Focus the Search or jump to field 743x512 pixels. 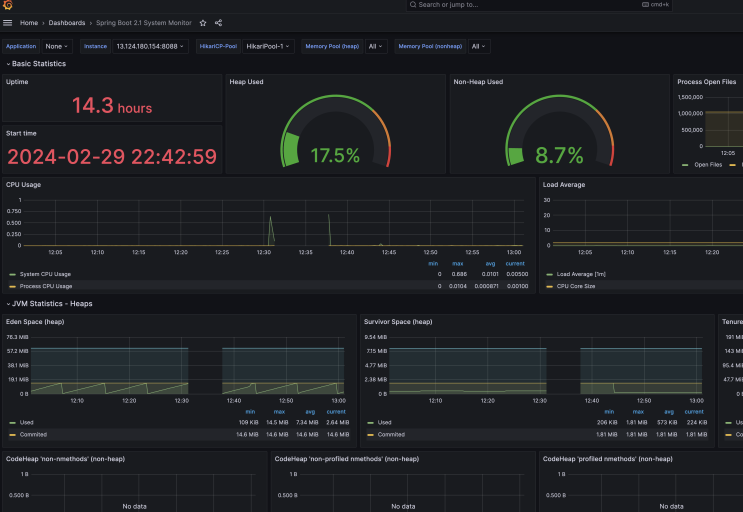539,5
